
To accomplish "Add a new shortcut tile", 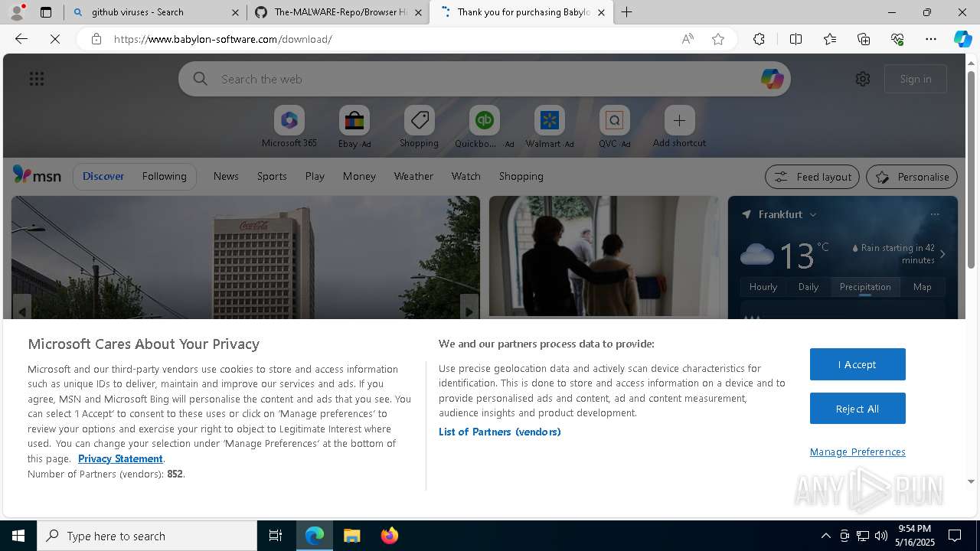I will [x=679, y=127].
